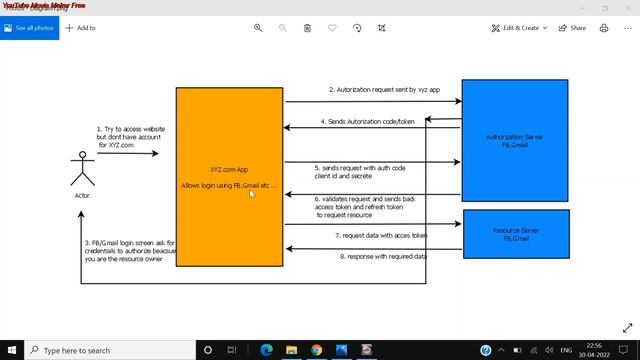The width and height of the screenshot is (640, 360).
Task: Open Task View on taskbar
Action: coord(232,350)
